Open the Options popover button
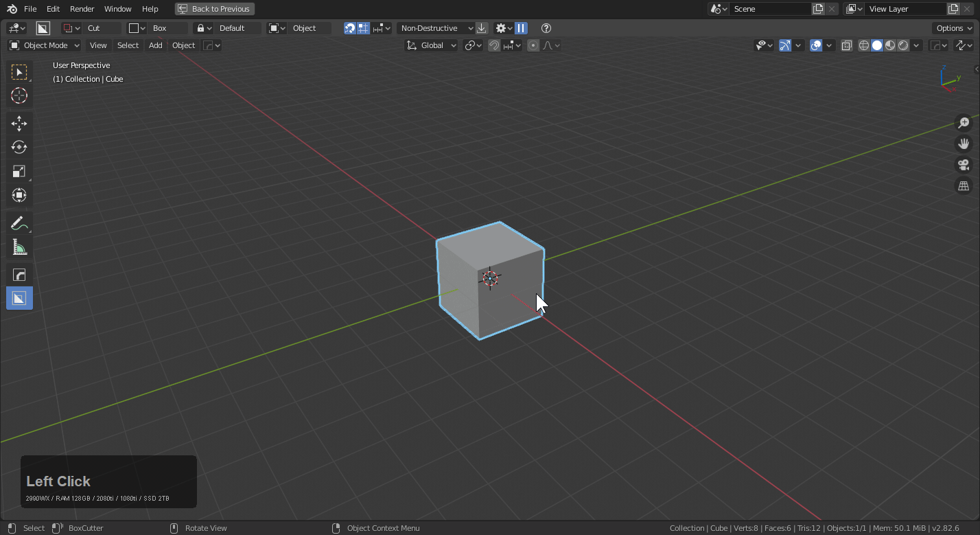 [x=953, y=28]
